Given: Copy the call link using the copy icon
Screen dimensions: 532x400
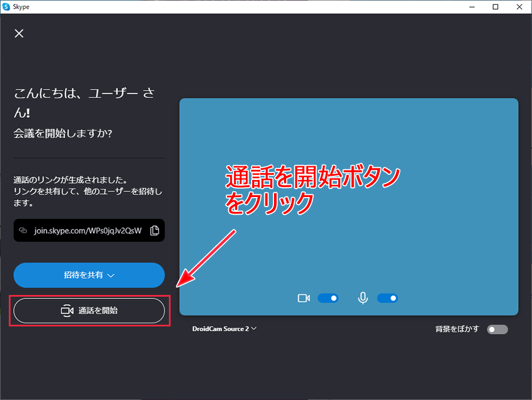Looking at the screenshot, I should coord(154,231).
